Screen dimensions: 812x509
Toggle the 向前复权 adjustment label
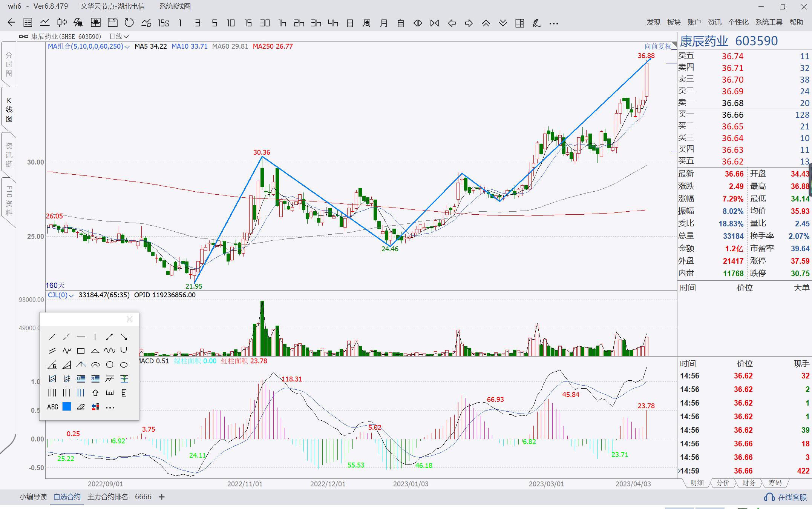658,46
